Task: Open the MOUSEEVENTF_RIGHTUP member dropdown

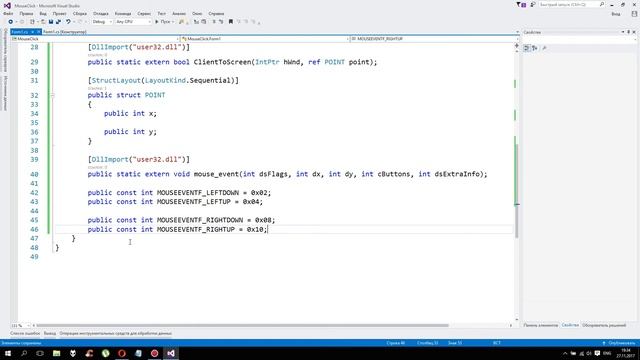Action: [x=434, y=39]
